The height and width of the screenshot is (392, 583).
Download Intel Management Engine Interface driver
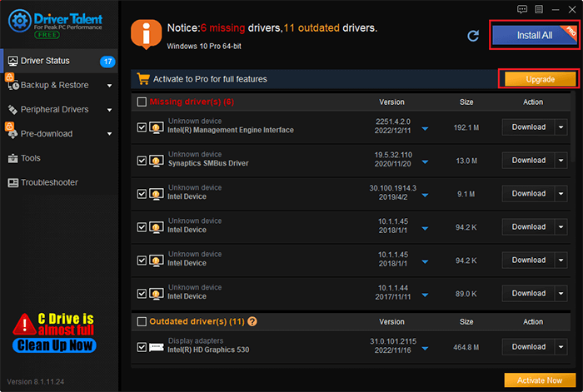[528, 127]
